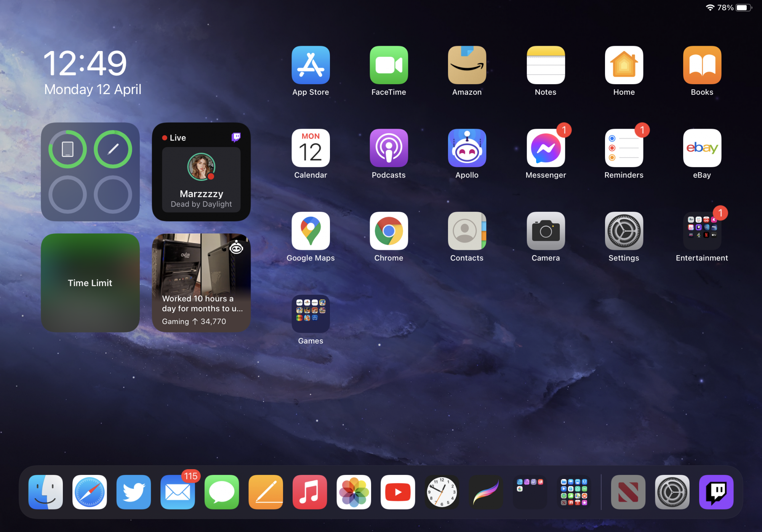Launch the Procreate app in dock

tap(486, 492)
